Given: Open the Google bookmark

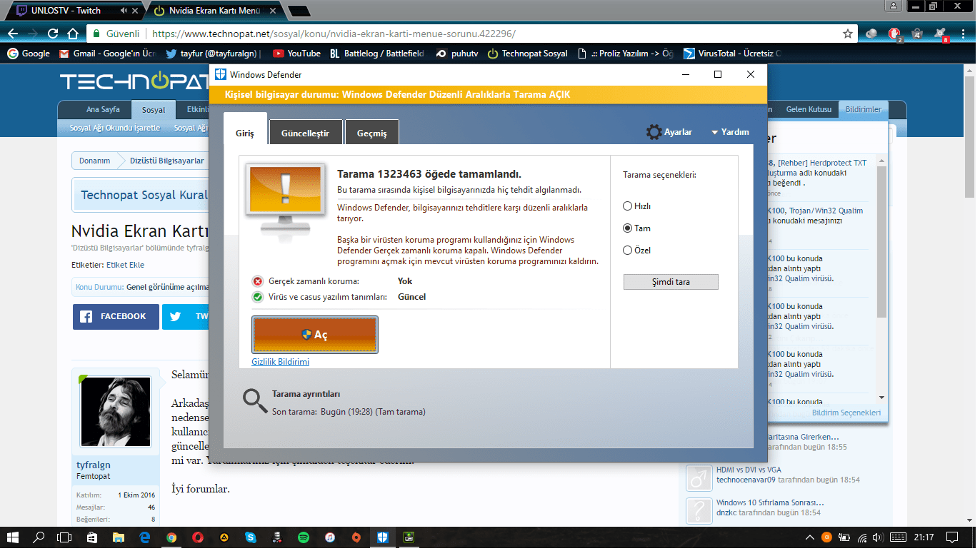Looking at the screenshot, I should pyautogui.click(x=29, y=54).
